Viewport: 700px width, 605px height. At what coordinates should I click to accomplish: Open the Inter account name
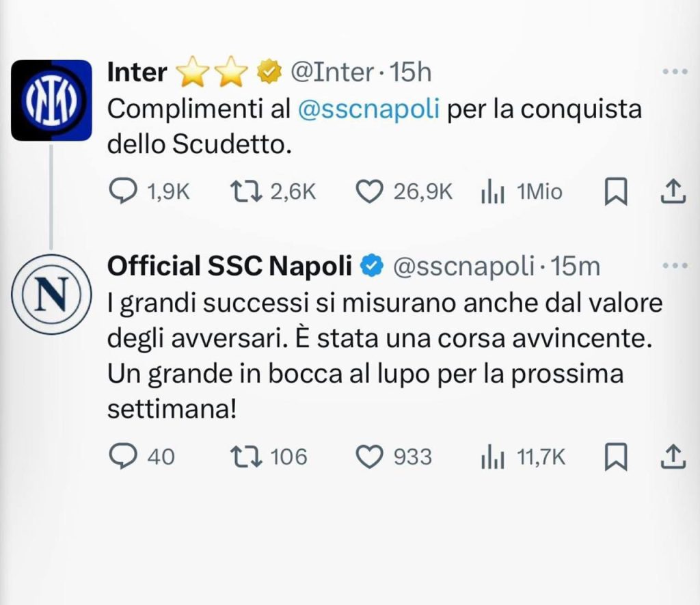click(137, 72)
